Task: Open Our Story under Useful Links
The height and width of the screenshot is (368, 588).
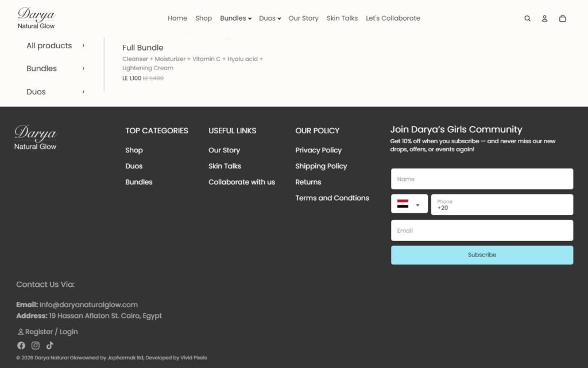Action: click(225, 150)
